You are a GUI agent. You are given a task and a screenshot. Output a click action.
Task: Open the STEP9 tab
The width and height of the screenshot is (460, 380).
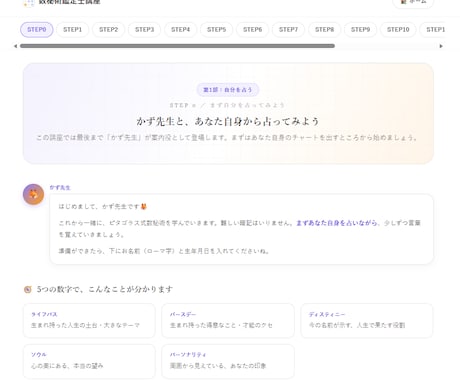click(361, 30)
